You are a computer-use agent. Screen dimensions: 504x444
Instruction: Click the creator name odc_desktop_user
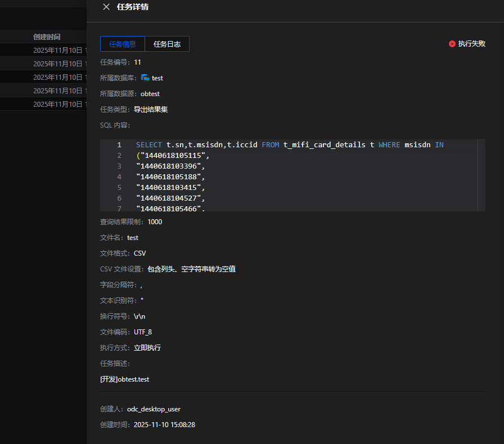pos(154,409)
